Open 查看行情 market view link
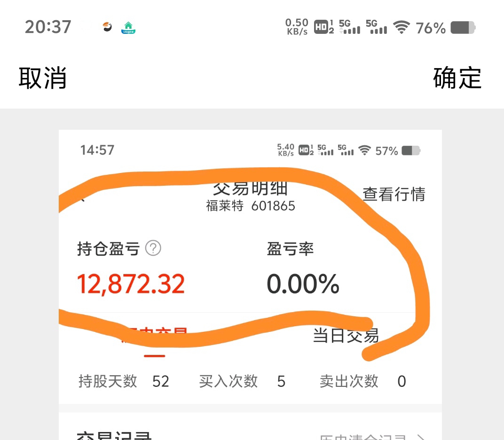Viewport: 504px width, 440px height. point(394,194)
